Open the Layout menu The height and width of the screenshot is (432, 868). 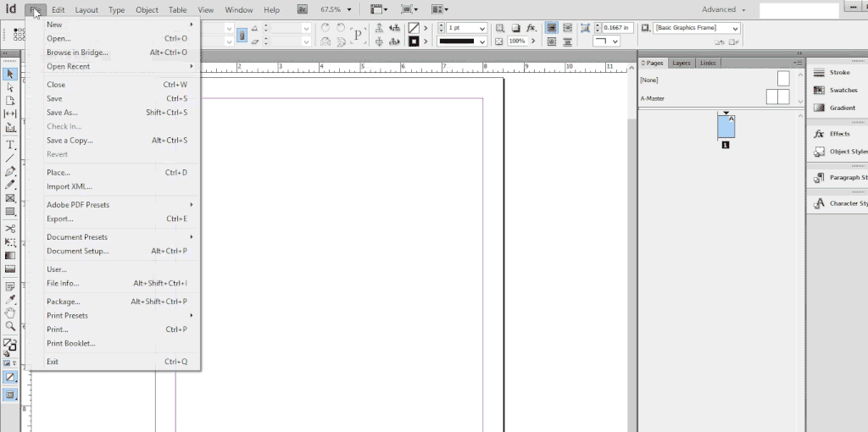86,10
